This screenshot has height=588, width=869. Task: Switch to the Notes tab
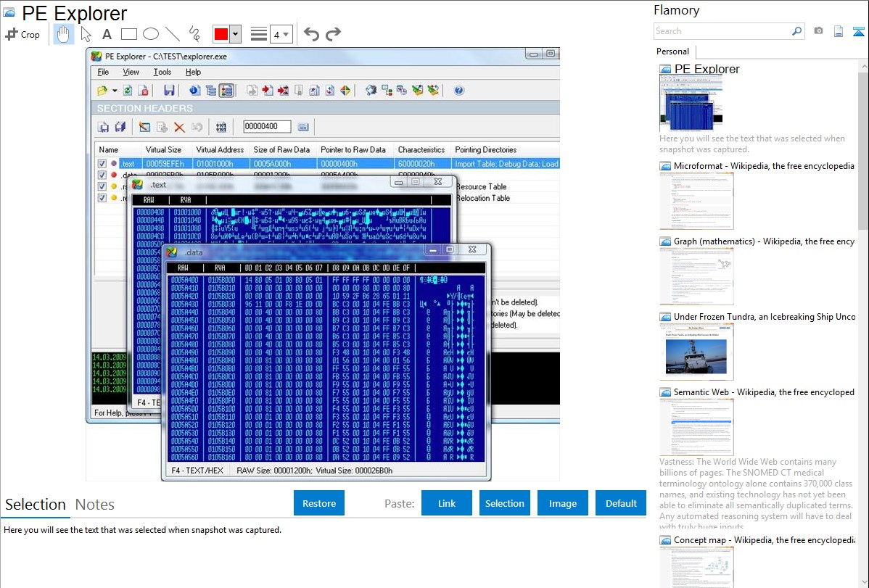pyautogui.click(x=95, y=505)
